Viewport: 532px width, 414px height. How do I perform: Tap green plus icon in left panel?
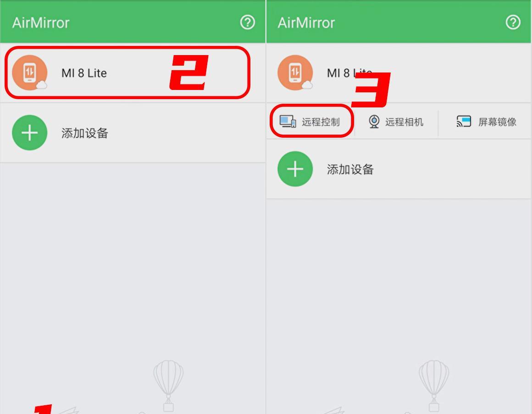[x=29, y=133]
